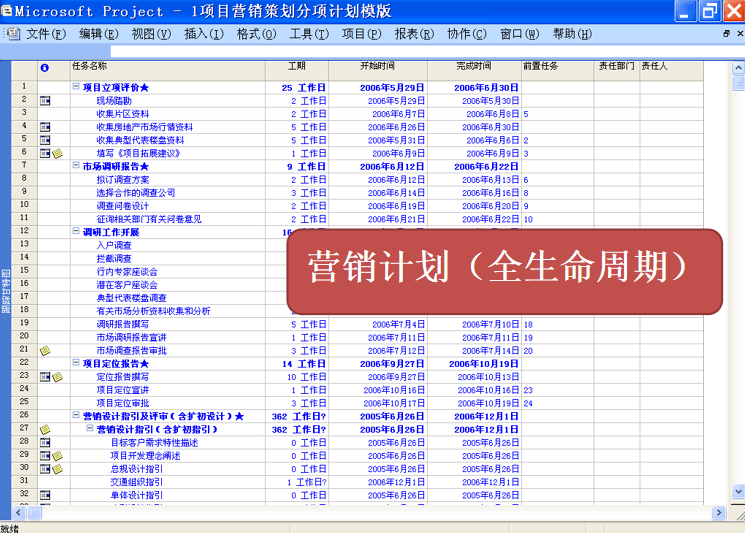Open the 项目(P) menu
Image resolution: width=745 pixels, height=533 pixels.
[362, 34]
